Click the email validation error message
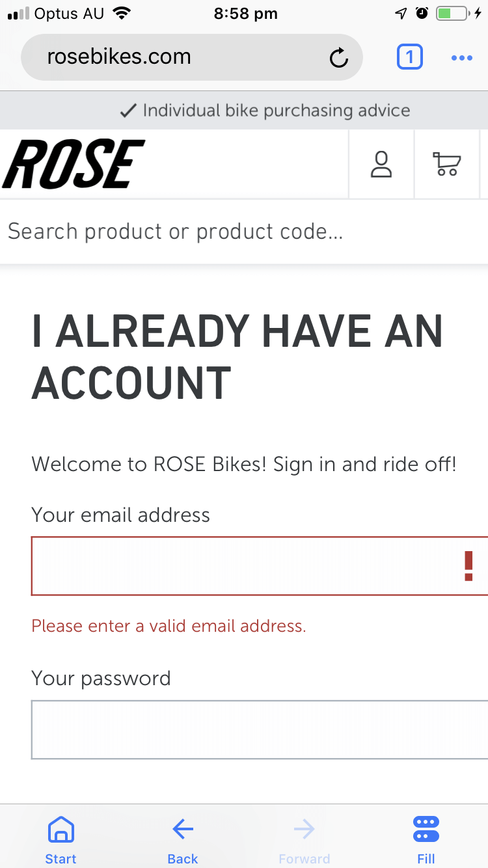Viewport: 488px width, 868px height. 169,626
